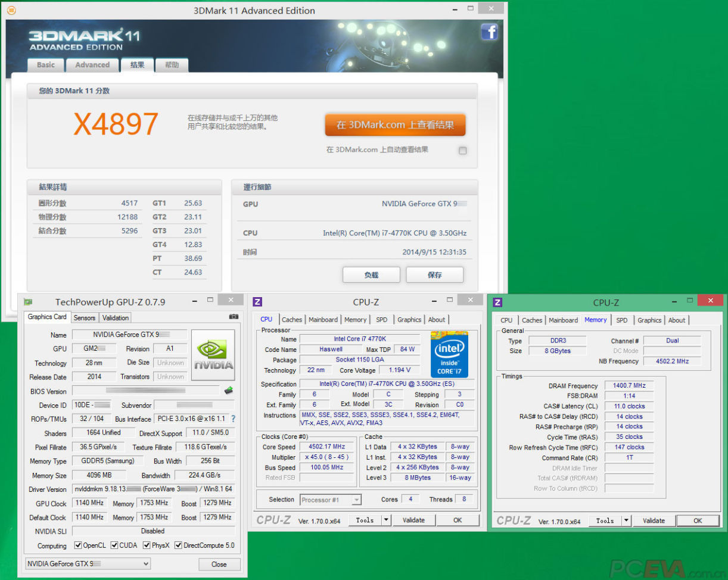
Task: Toggle the OpenCL checkbox in GPU-Z
Action: (78, 545)
